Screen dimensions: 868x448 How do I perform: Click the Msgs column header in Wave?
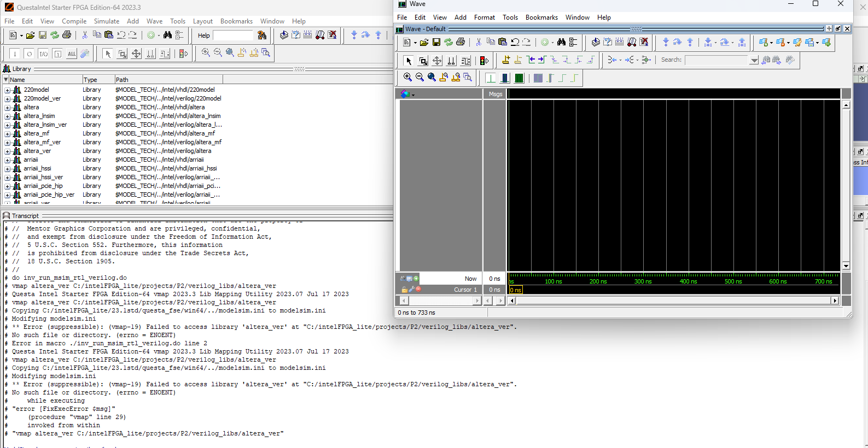point(495,94)
